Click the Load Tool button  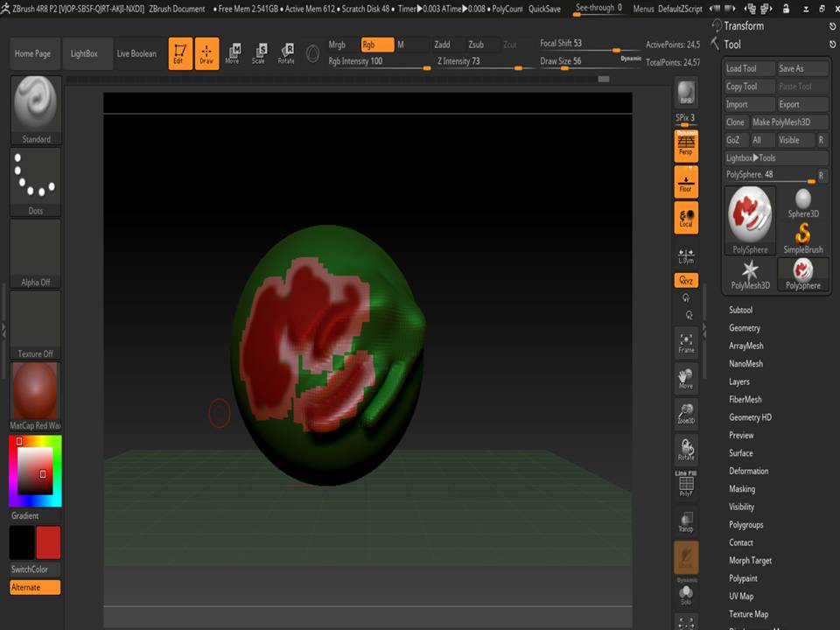[x=750, y=68]
